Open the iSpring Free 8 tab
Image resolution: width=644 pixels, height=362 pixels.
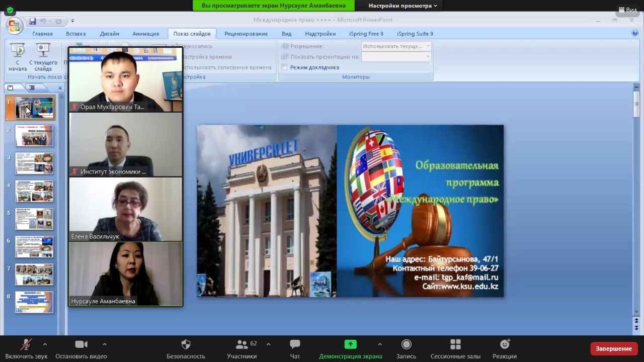[366, 34]
